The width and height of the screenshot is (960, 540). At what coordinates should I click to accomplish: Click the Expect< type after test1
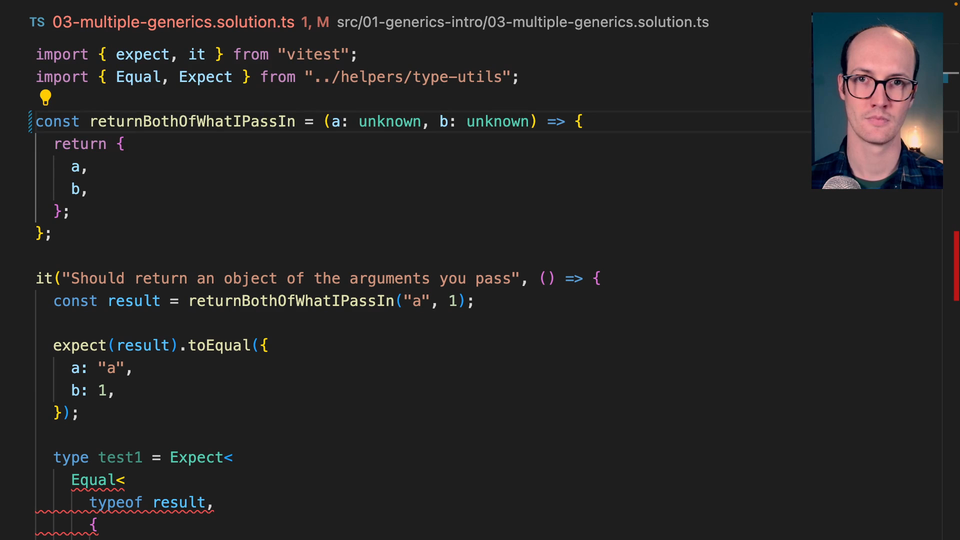pyautogui.click(x=200, y=457)
